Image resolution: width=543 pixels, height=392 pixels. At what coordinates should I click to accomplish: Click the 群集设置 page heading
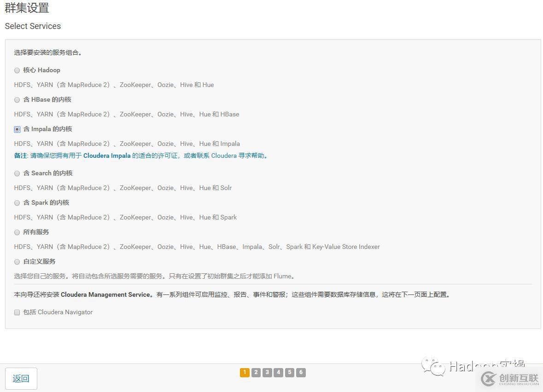[x=27, y=8]
